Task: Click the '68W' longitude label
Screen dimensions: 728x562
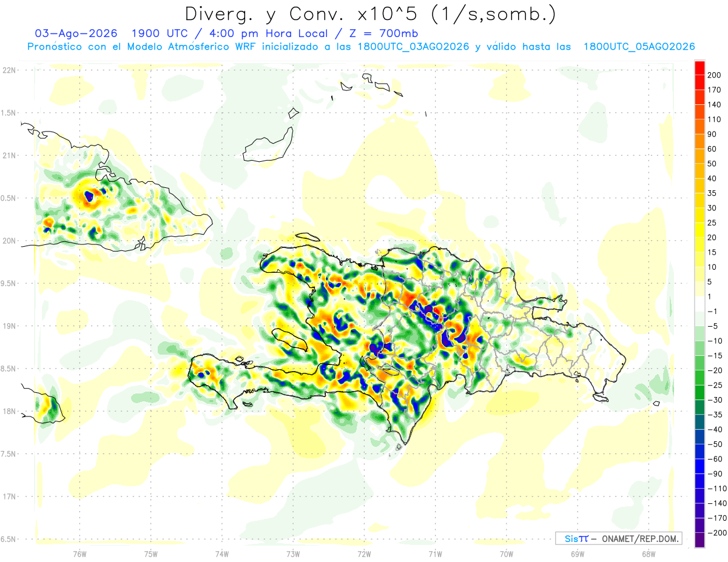Action: (x=648, y=553)
